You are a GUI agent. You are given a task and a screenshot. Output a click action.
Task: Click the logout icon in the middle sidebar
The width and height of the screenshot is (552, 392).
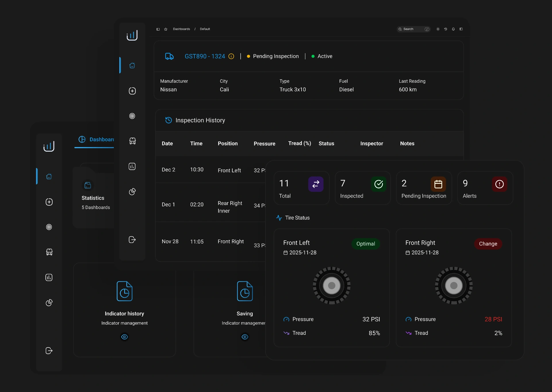click(x=132, y=240)
